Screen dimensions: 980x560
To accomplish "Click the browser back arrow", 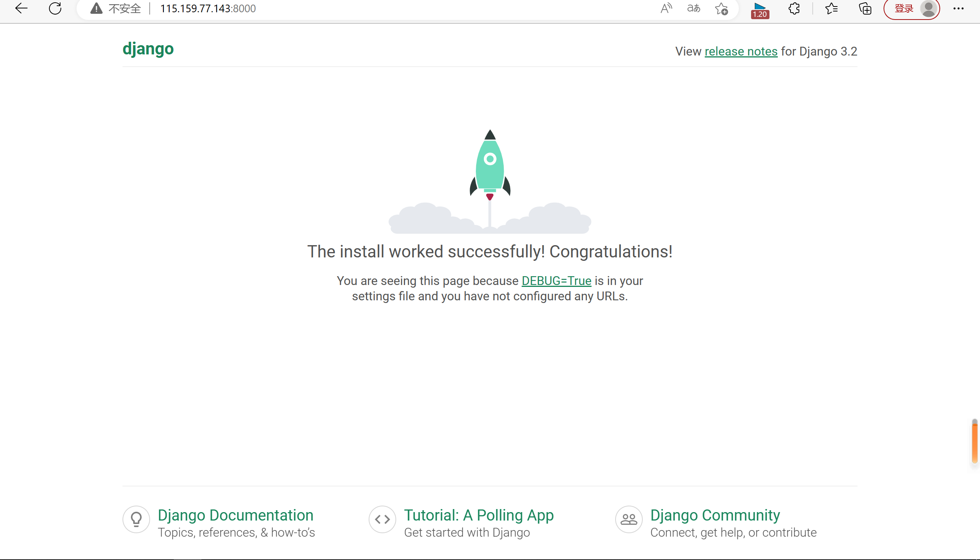I will coord(21,8).
